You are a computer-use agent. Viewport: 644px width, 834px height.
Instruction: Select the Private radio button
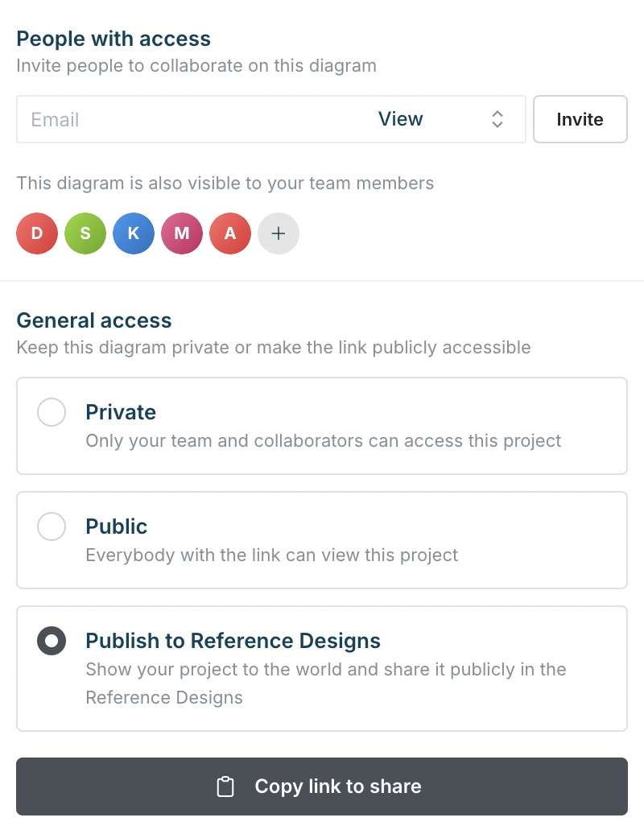click(x=52, y=413)
